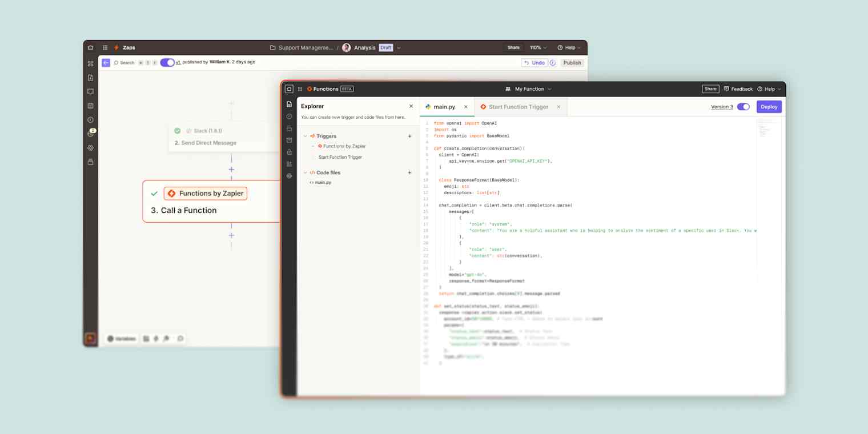
Task: Close the Start Function Trigger tab
Action: [558, 107]
